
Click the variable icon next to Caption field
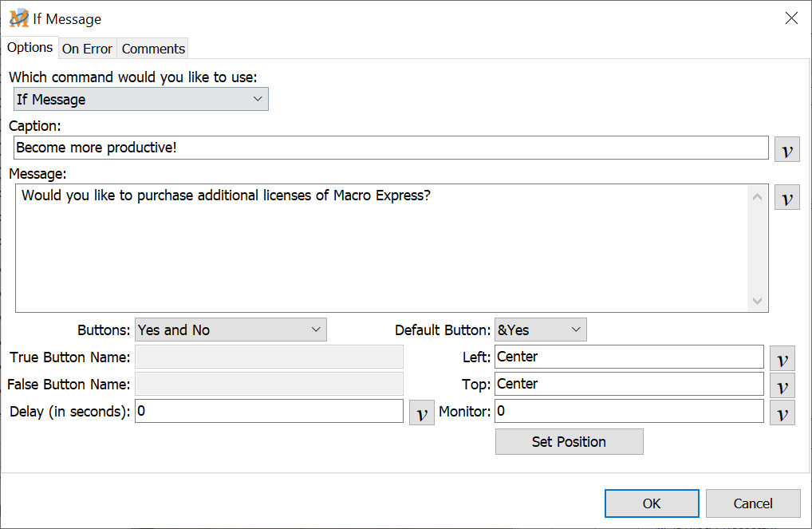pos(786,149)
